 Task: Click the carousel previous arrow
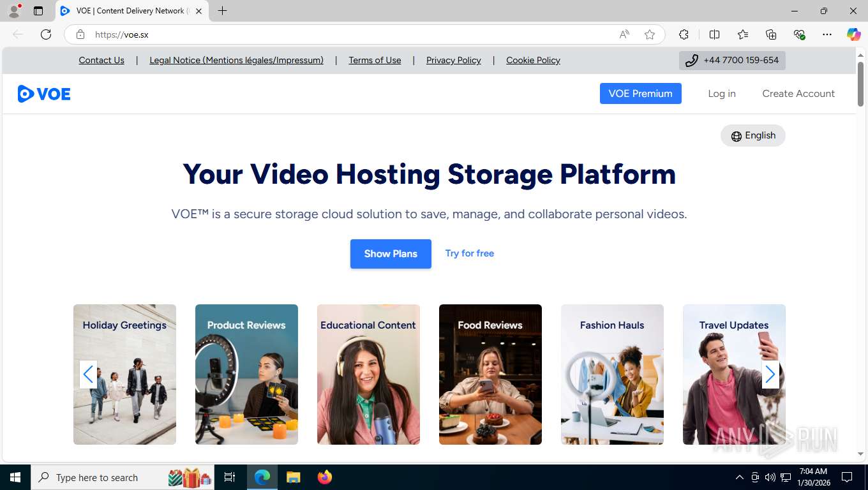click(x=88, y=375)
